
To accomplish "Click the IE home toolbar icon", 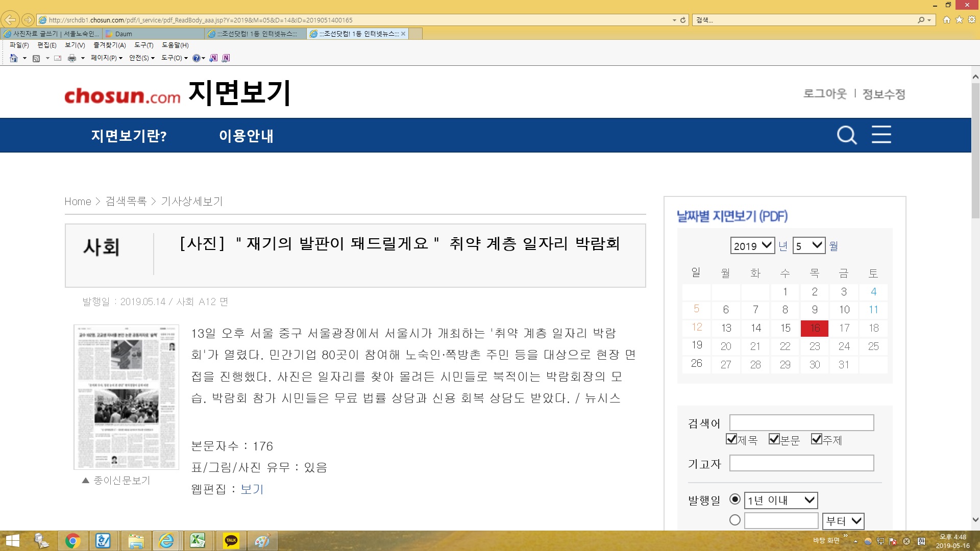I will tap(14, 58).
